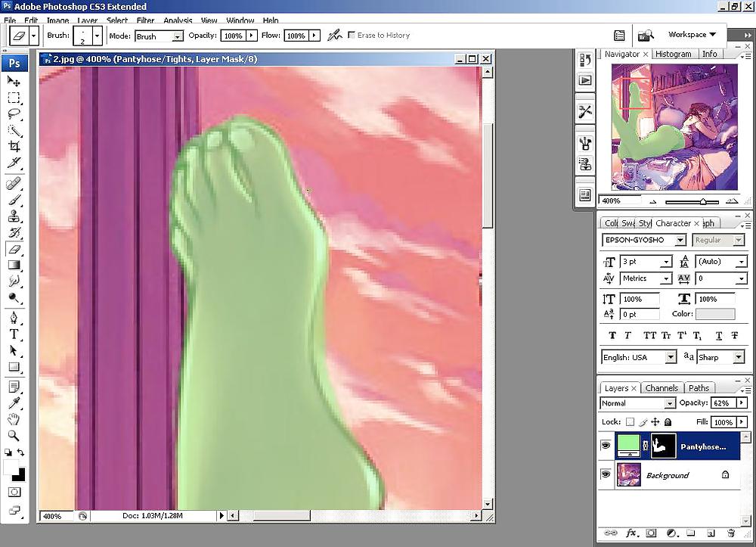Open Adobe Bridge from options bar
Screen dimensions: 756x547
645,36
